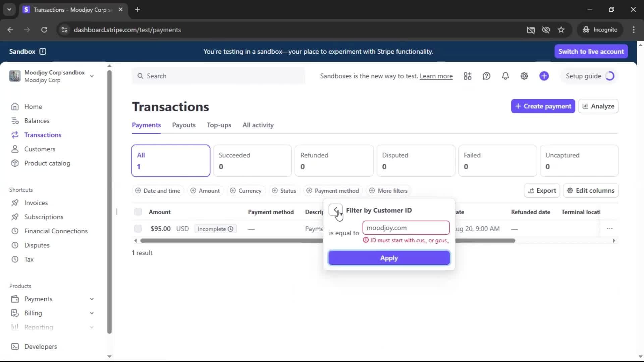Open the notifications bell icon
This screenshot has height=362, width=644.
(x=505, y=76)
